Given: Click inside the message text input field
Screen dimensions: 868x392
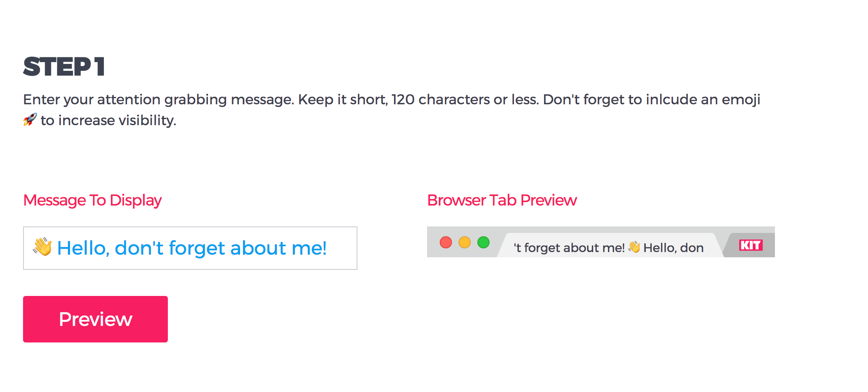Looking at the screenshot, I should pyautogui.click(x=190, y=248).
